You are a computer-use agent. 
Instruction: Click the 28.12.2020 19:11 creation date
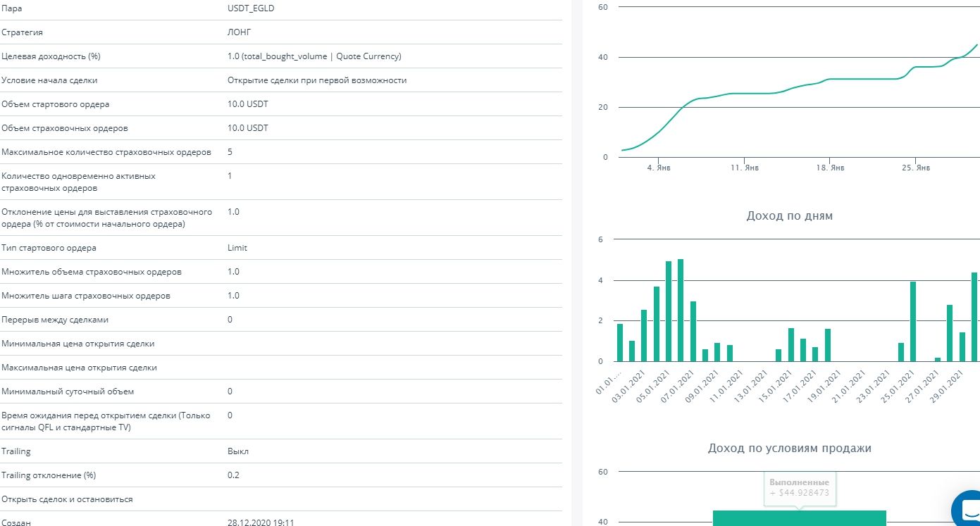click(260, 522)
